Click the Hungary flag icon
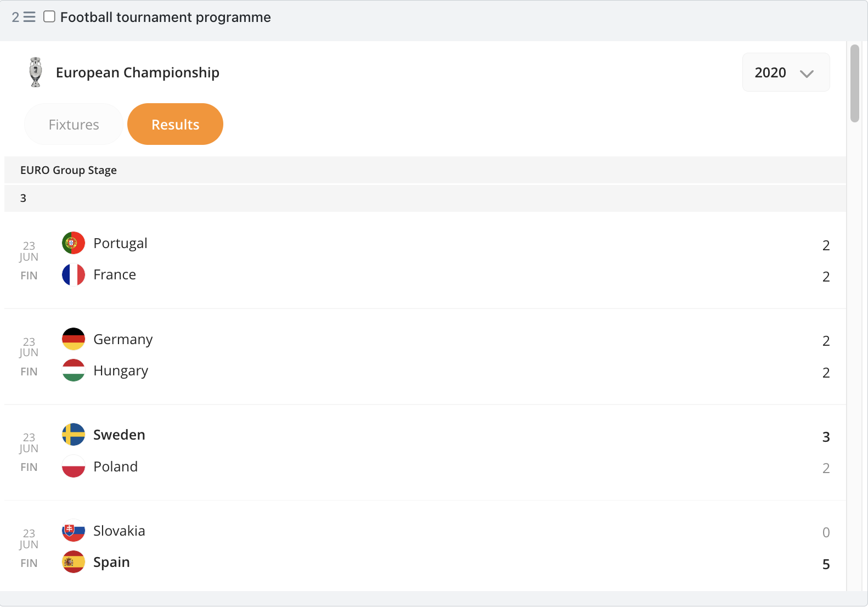Image resolution: width=868 pixels, height=607 pixels. pos(74,370)
